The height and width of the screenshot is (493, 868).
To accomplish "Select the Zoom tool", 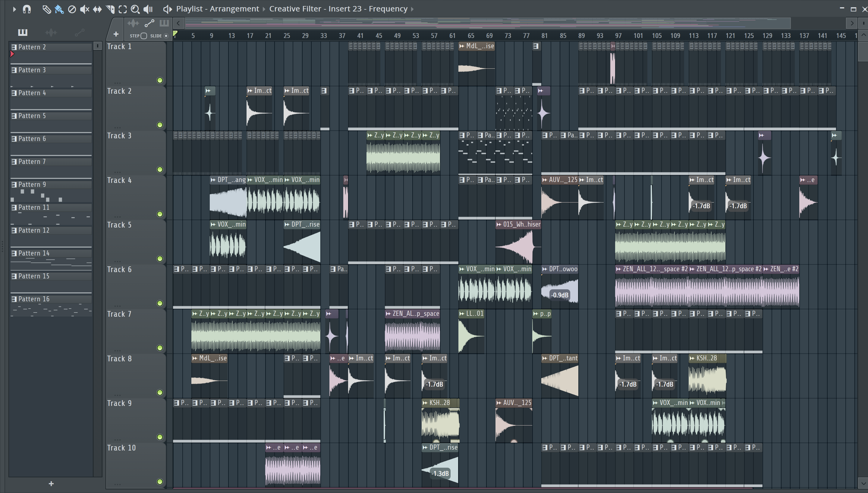I will [135, 9].
